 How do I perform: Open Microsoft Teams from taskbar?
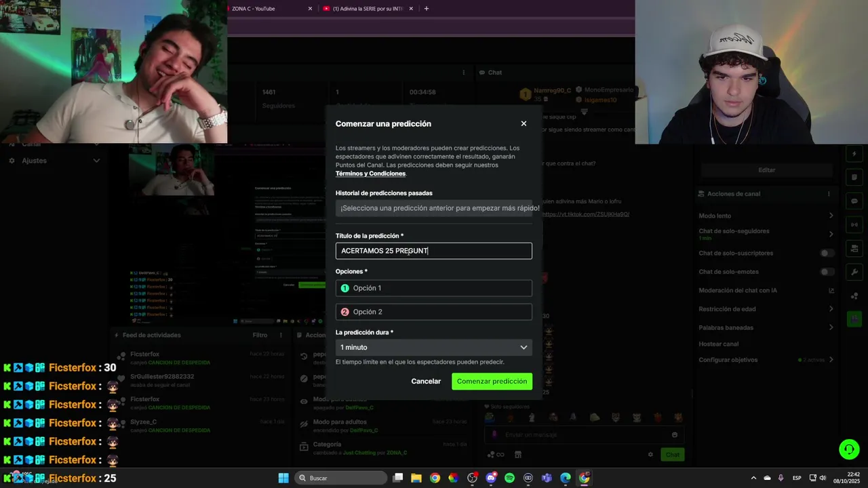(x=547, y=478)
